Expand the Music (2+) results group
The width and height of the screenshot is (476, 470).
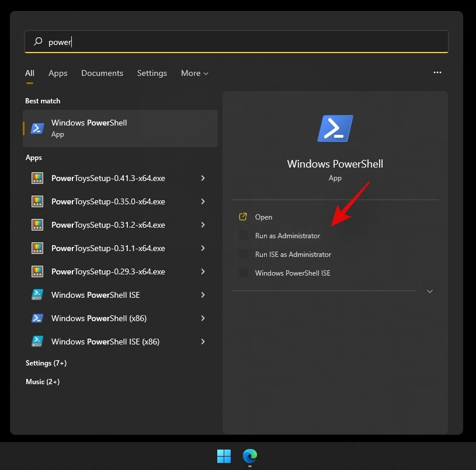pyautogui.click(x=43, y=382)
